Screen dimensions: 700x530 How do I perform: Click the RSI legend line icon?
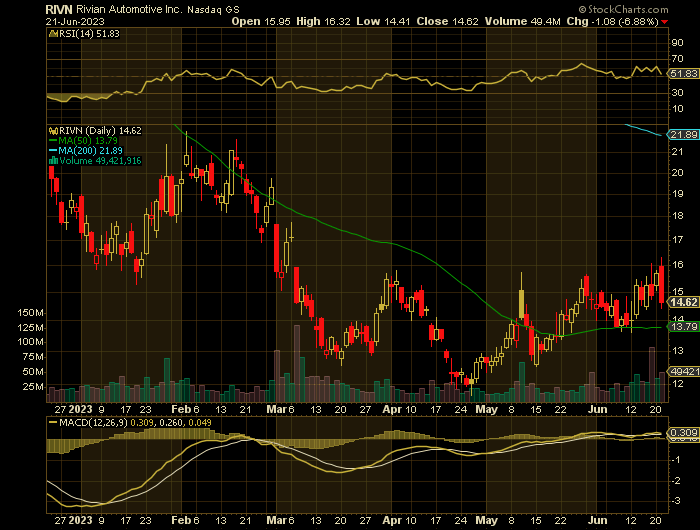point(53,33)
